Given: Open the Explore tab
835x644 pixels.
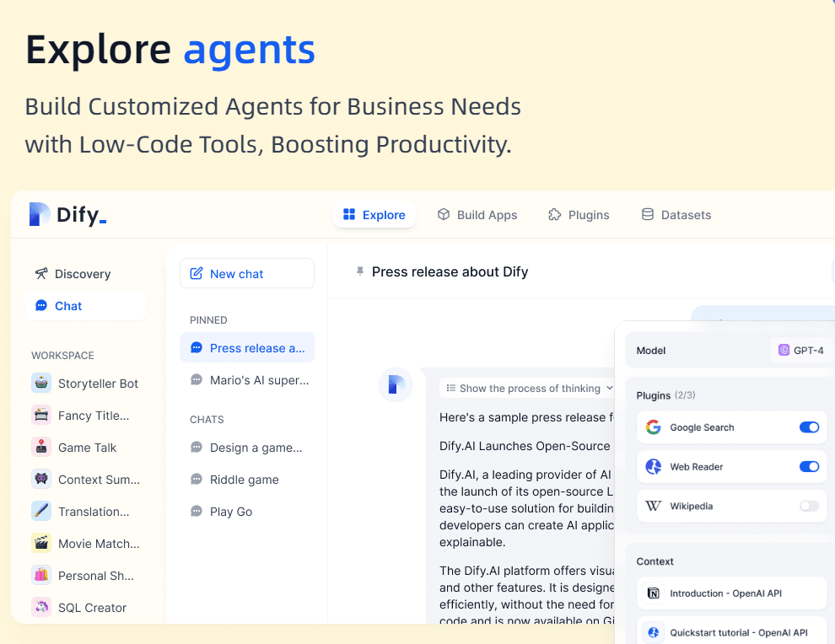Looking at the screenshot, I should pos(374,215).
